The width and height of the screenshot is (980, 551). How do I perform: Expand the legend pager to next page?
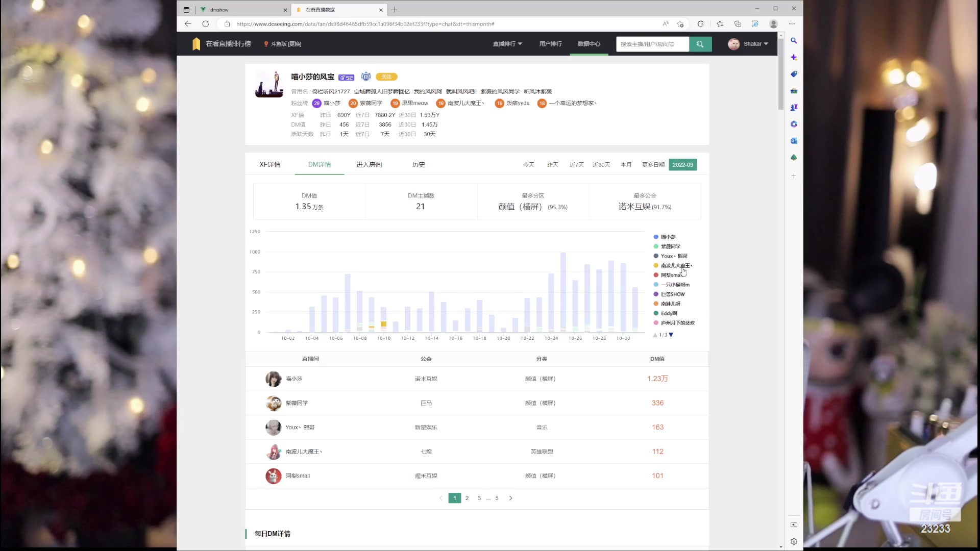pyautogui.click(x=672, y=335)
